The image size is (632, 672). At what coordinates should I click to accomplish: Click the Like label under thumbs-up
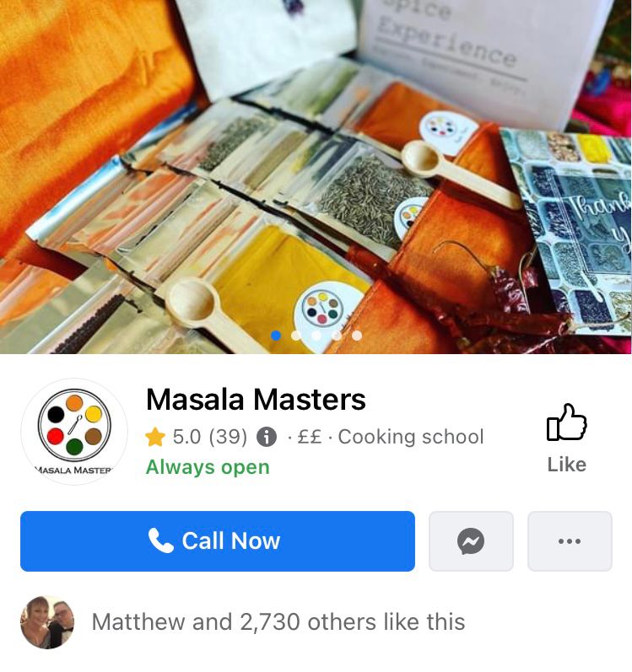(566, 465)
